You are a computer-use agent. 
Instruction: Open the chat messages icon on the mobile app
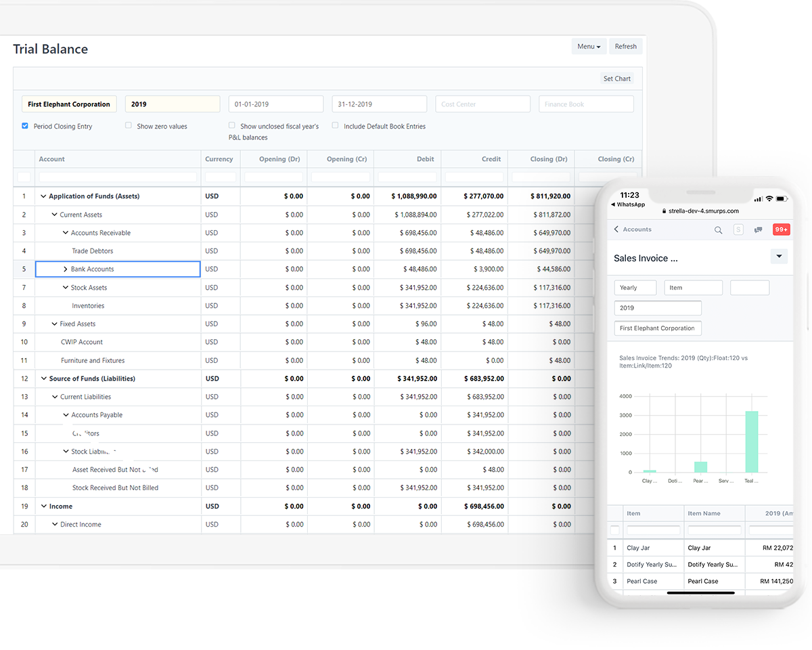757,230
